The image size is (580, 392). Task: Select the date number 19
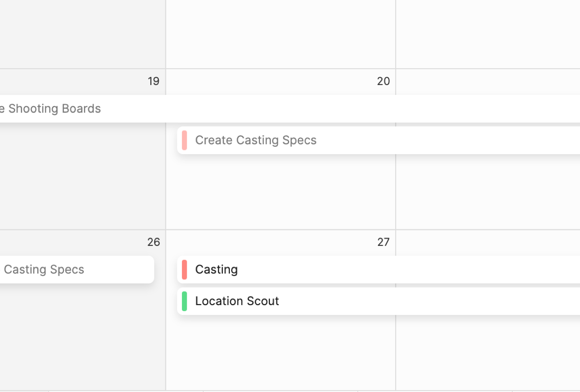click(x=153, y=81)
